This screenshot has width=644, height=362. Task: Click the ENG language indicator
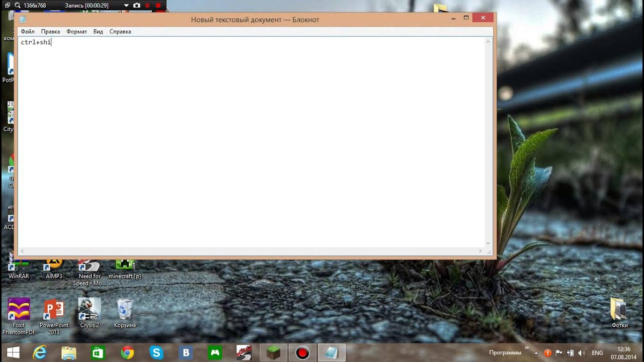pyautogui.click(x=597, y=353)
